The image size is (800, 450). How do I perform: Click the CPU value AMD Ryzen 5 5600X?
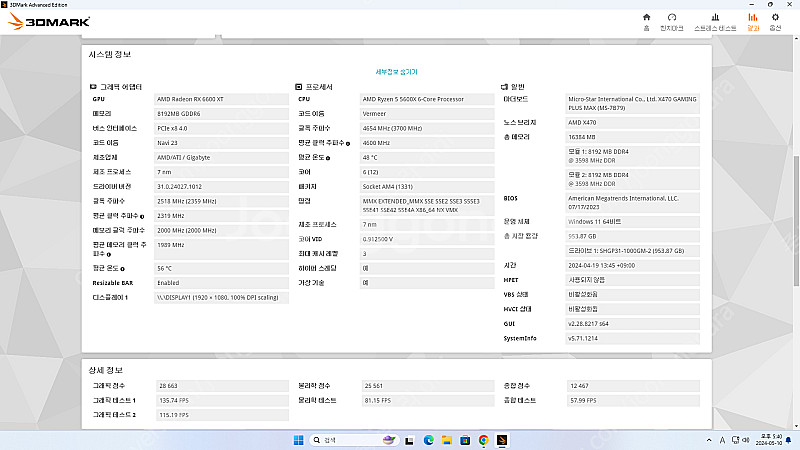(427, 99)
